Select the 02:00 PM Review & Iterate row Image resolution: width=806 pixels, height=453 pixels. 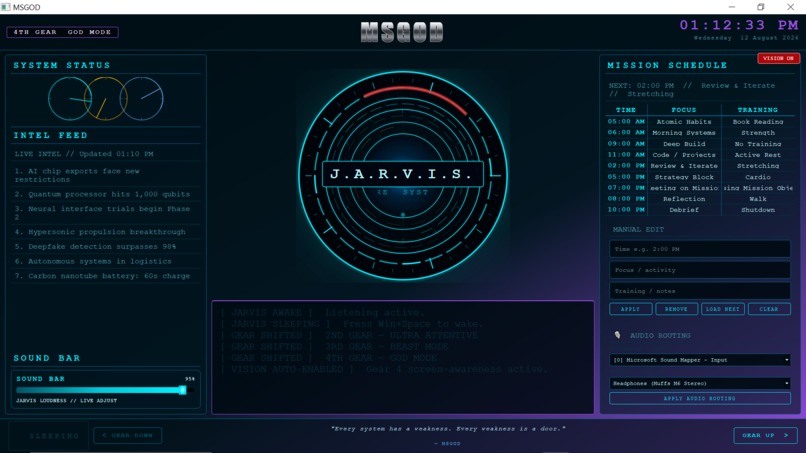[700, 166]
